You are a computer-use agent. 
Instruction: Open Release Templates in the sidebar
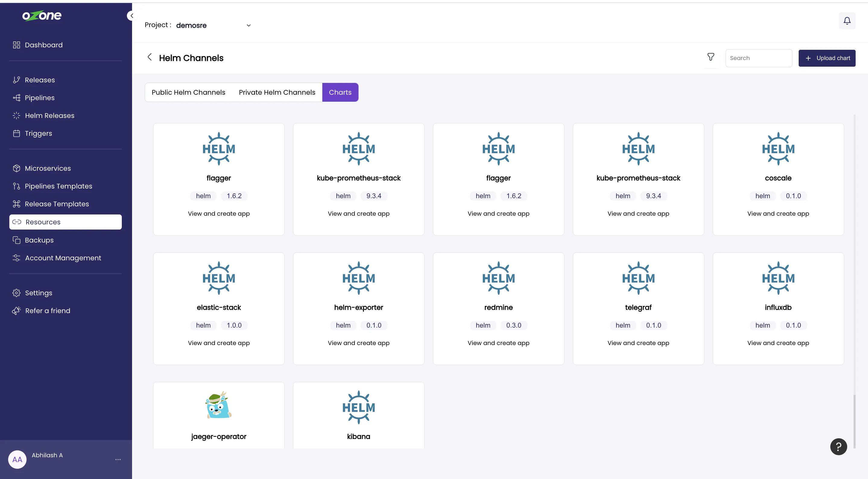57,204
